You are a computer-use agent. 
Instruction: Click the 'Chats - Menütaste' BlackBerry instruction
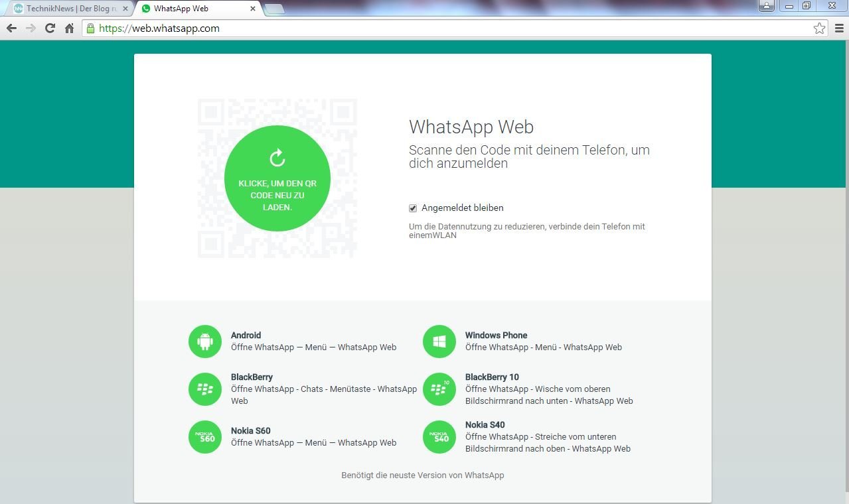pyautogui.click(x=324, y=395)
